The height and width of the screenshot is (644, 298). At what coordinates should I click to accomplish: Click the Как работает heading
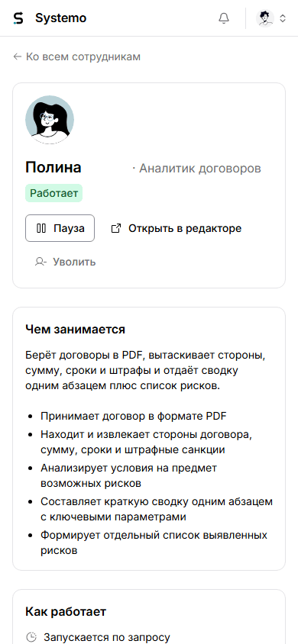(x=66, y=611)
